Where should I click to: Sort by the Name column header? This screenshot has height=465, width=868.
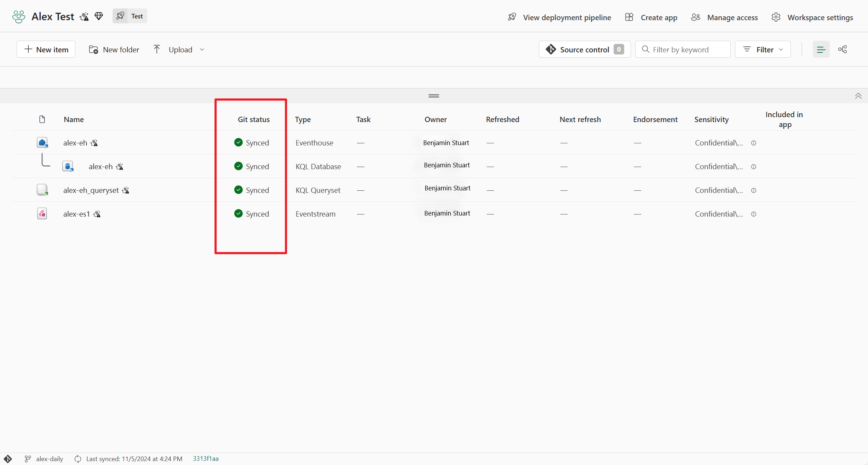click(x=74, y=120)
